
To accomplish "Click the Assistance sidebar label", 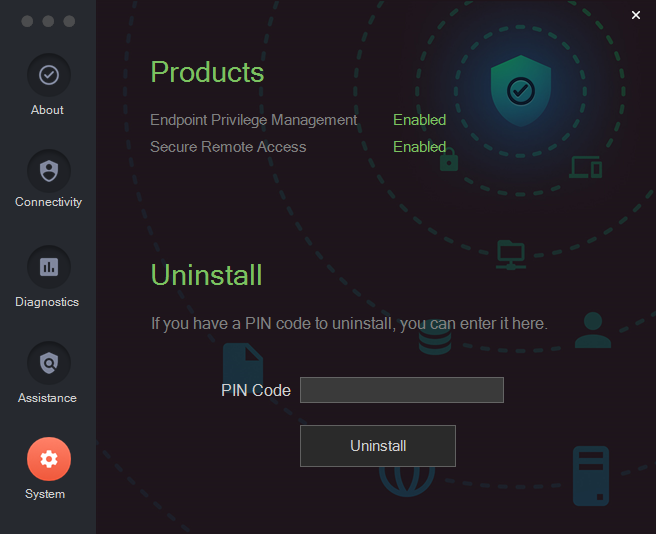I will click(x=47, y=398).
